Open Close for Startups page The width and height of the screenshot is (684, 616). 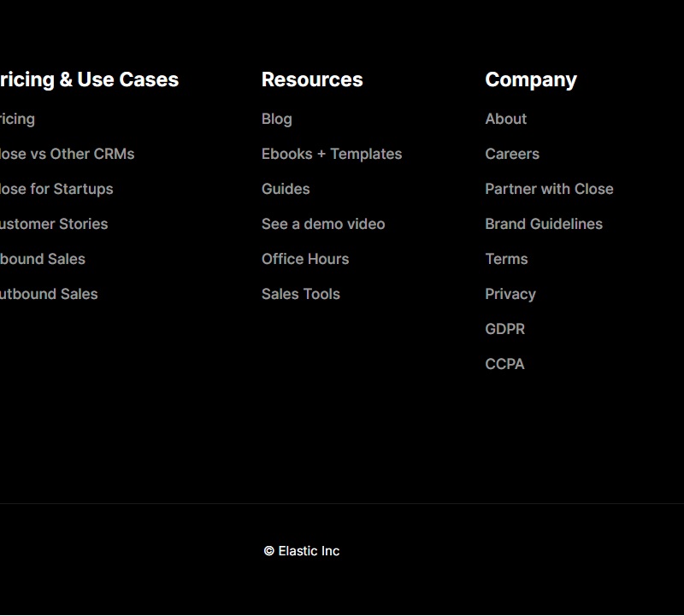pyautogui.click(x=56, y=189)
